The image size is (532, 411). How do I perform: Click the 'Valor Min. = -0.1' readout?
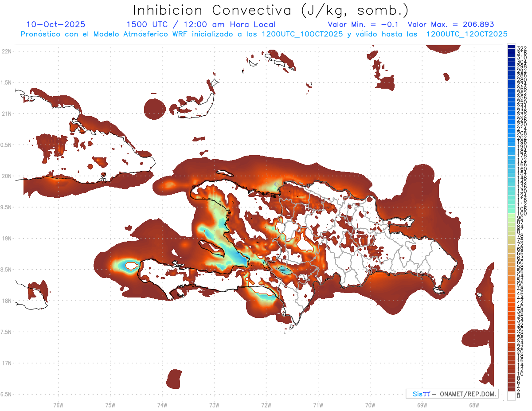click(364, 25)
